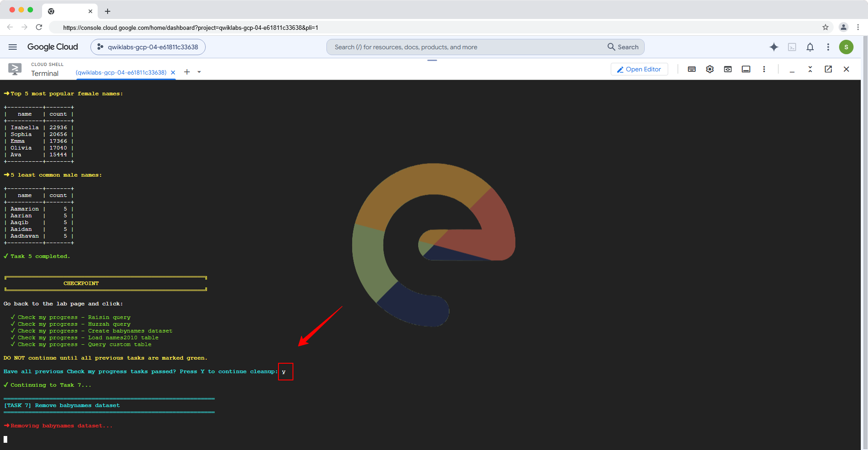Open Cloud Shell more options menu
This screenshot has height=450, width=868.
(x=764, y=69)
